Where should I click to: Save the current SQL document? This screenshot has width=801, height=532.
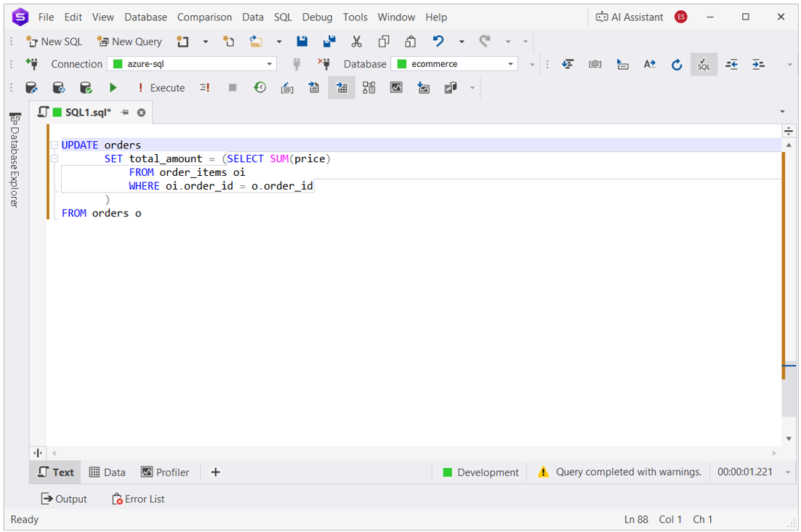point(302,41)
